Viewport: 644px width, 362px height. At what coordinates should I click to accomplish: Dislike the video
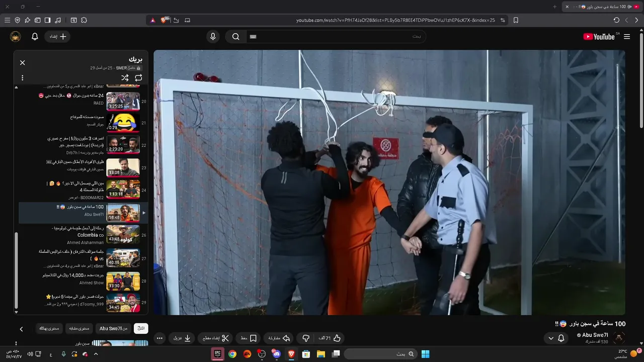(x=306, y=338)
